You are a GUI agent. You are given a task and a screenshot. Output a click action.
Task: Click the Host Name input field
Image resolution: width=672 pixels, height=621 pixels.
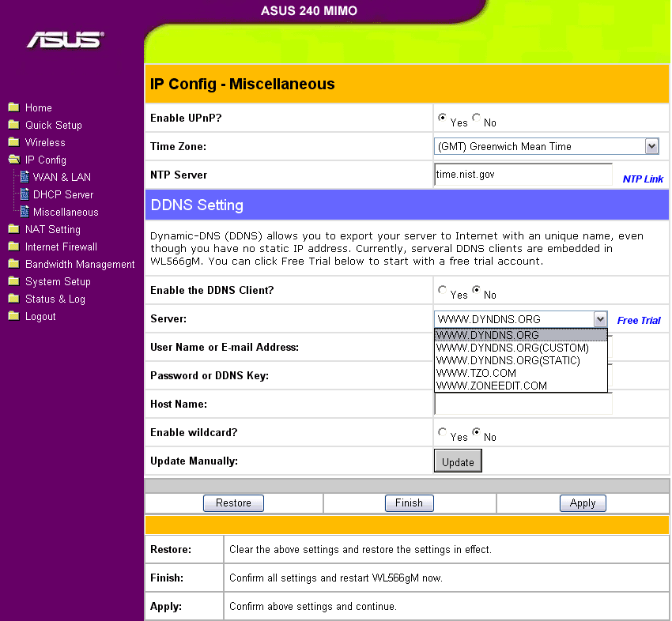(x=523, y=404)
